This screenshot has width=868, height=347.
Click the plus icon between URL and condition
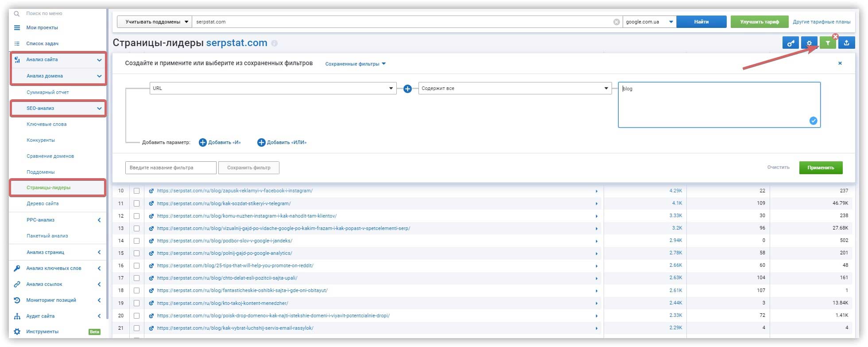[407, 89]
